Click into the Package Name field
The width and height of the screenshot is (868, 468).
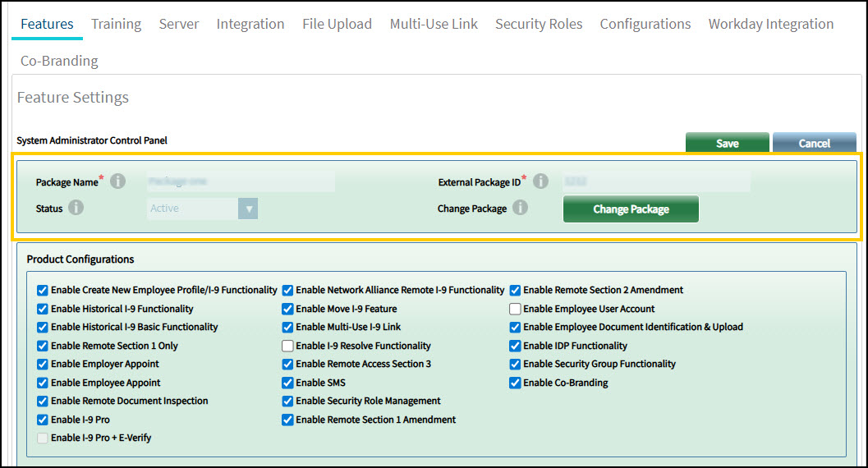(x=240, y=181)
